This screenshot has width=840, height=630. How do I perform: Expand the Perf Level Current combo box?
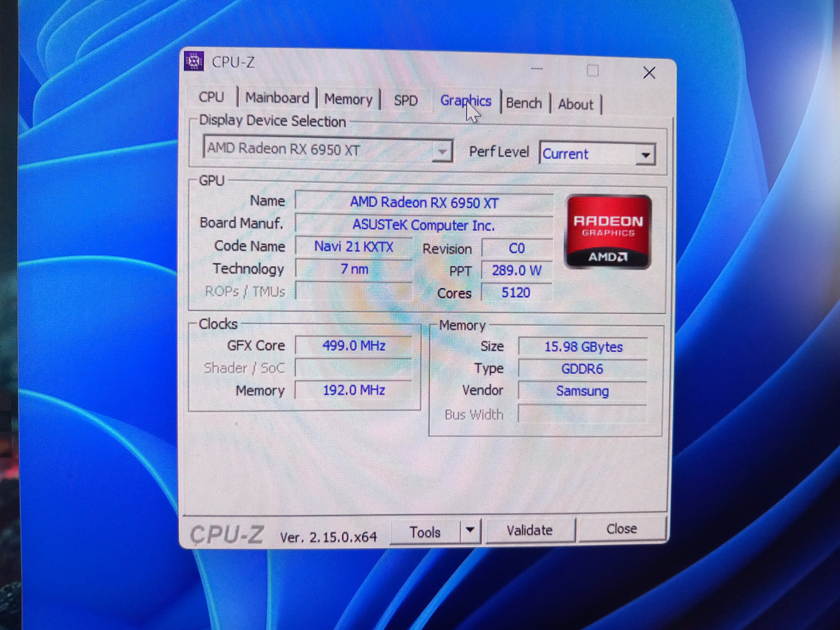point(645,155)
